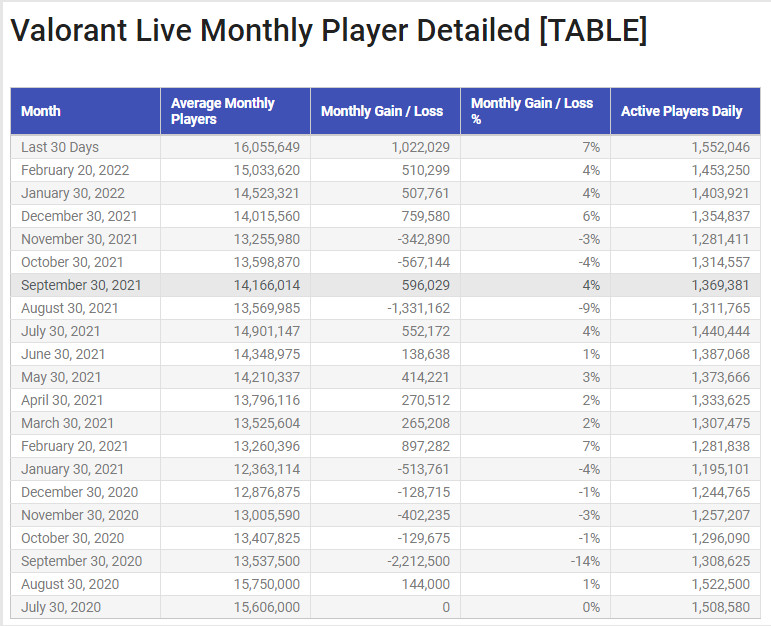This screenshot has width=771, height=626.
Task: Select the Last 30 Days row label
Action: (x=60, y=147)
